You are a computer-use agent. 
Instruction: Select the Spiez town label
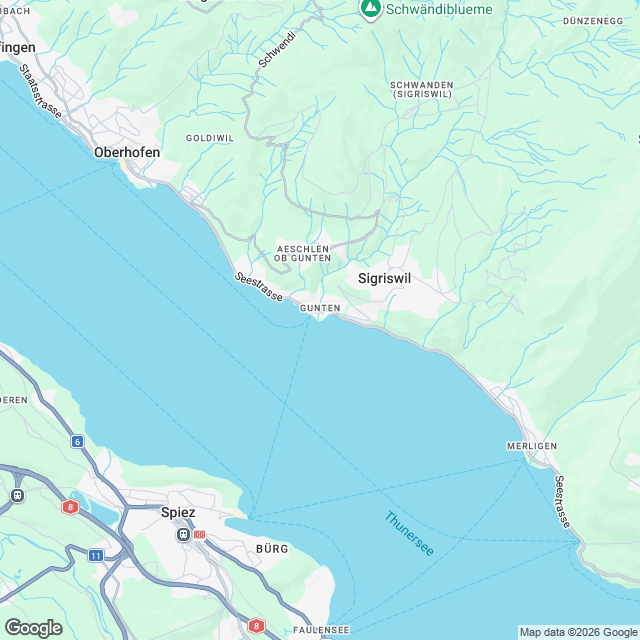tap(178, 513)
